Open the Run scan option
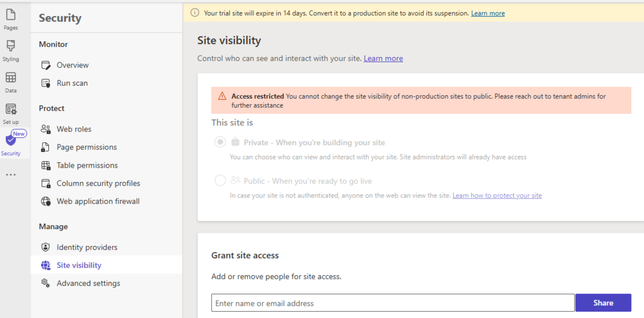This screenshot has height=318, width=644. click(72, 83)
